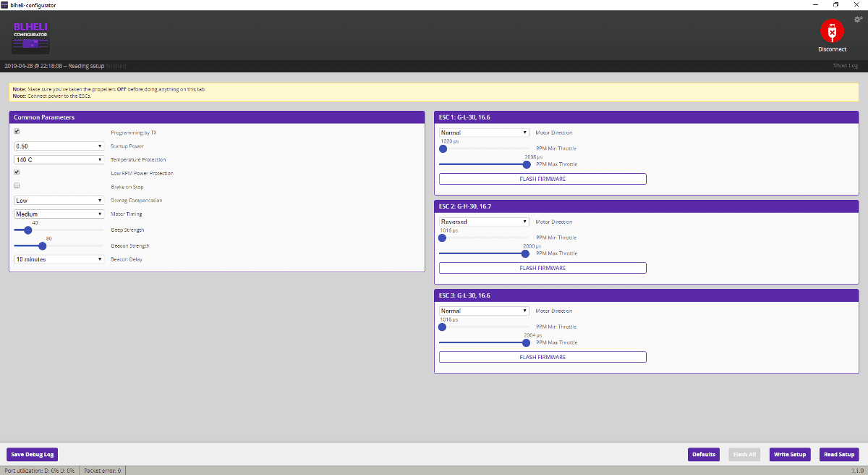The height and width of the screenshot is (475, 868).
Task: Change Motor Timing dropdown value
Action: [59, 214]
